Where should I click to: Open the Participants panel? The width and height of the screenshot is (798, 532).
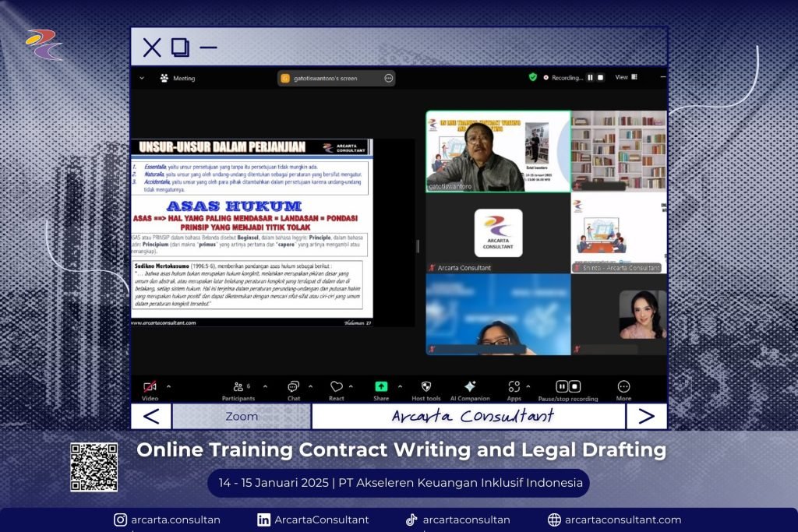click(238, 387)
